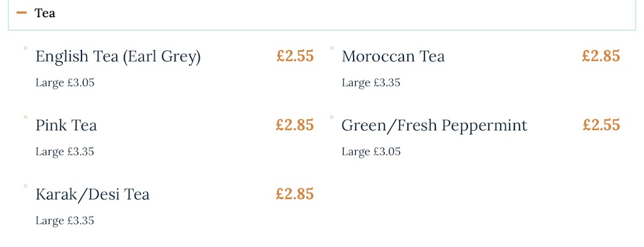The height and width of the screenshot is (247, 644).
Task: Click the £2.55 price for English Tea
Action: pyautogui.click(x=295, y=56)
